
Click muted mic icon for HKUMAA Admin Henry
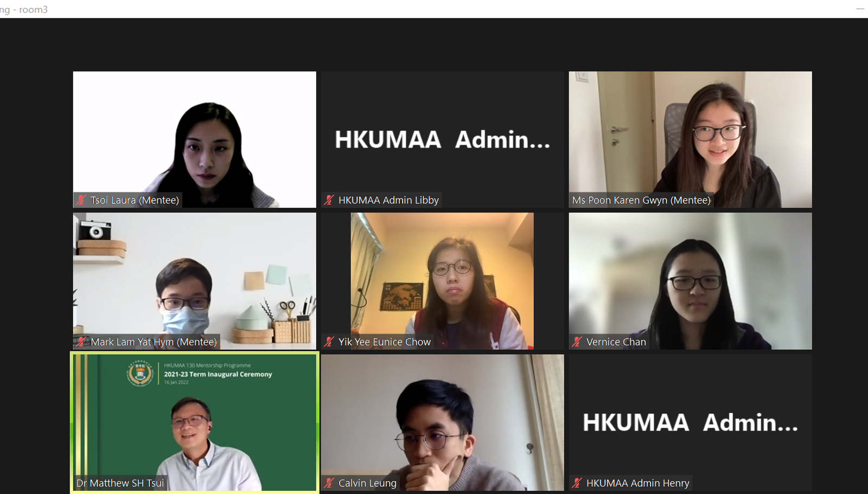pyautogui.click(x=577, y=483)
